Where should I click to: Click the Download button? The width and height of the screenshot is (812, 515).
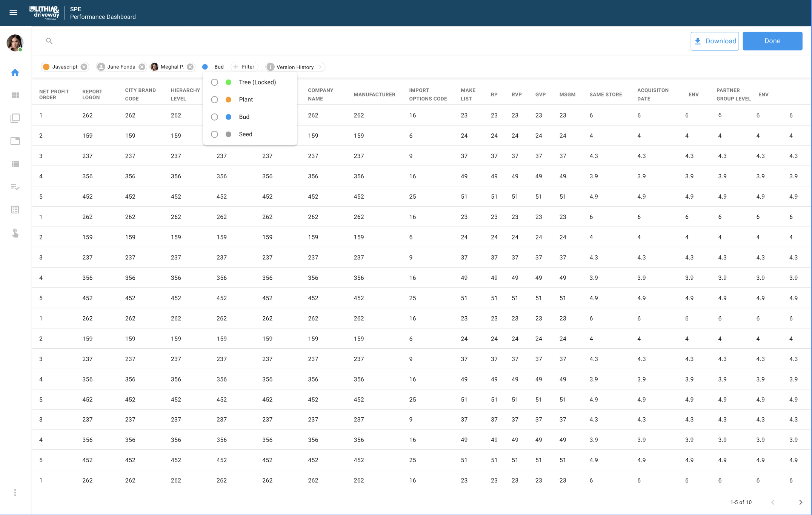pyautogui.click(x=714, y=41)
